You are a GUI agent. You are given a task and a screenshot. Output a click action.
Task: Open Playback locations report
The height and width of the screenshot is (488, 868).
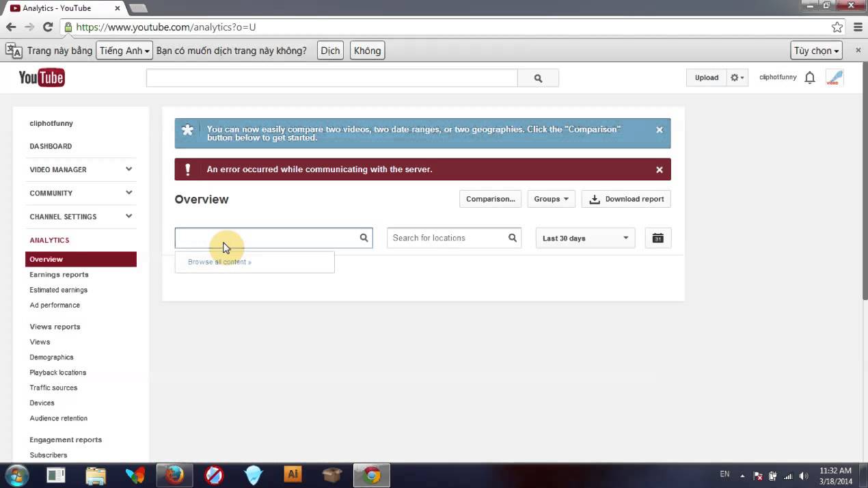[x=57, y=372]
